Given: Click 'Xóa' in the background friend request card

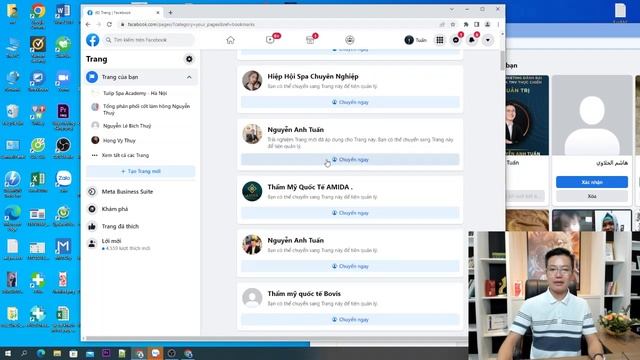Looking at the screenshot, I should [591, 196].
